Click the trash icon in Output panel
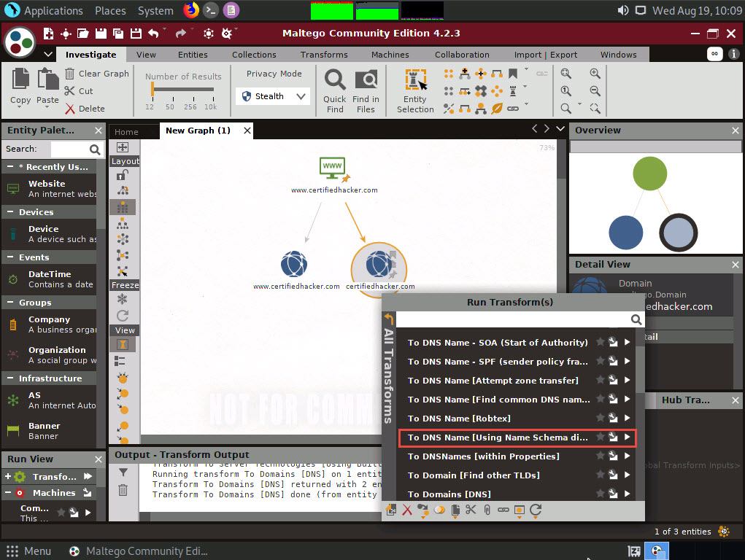 click(123, 490)
